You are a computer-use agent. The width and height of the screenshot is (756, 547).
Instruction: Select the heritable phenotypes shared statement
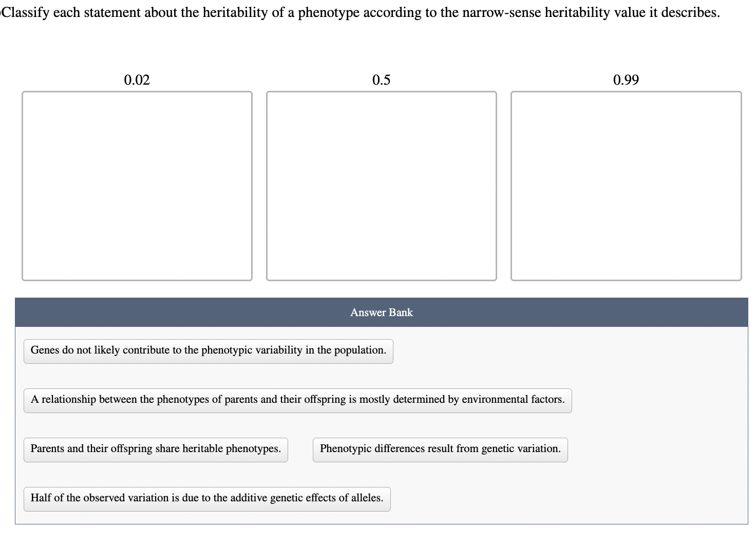click(x=155, y=449)
